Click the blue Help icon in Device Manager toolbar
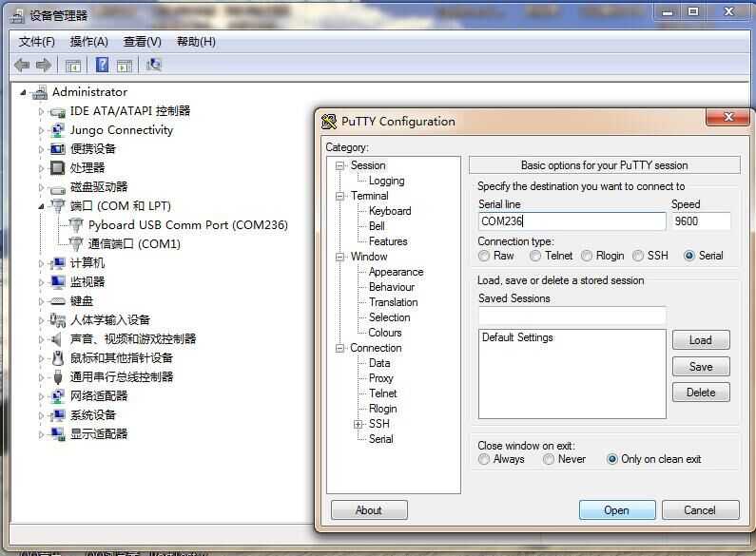 click(102, 65)
